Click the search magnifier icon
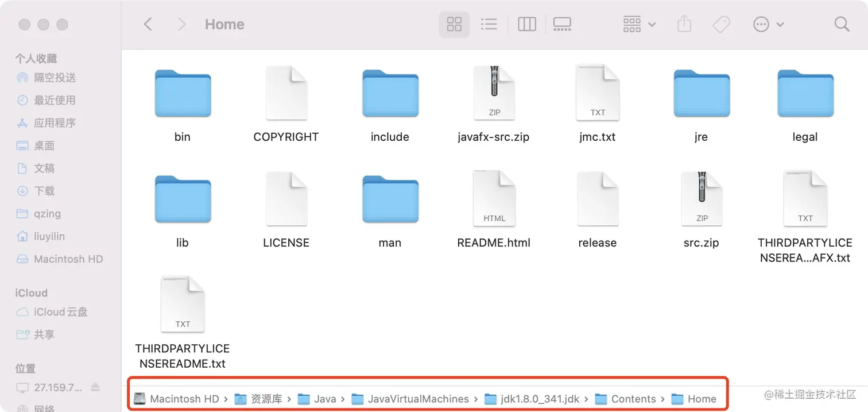This screenshot has height=412, width=868. 841,24
